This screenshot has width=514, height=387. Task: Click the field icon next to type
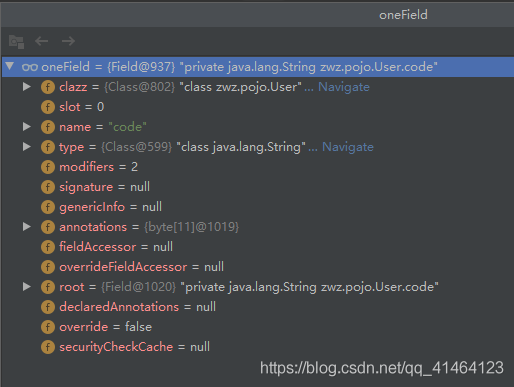[x=48, y=147]
